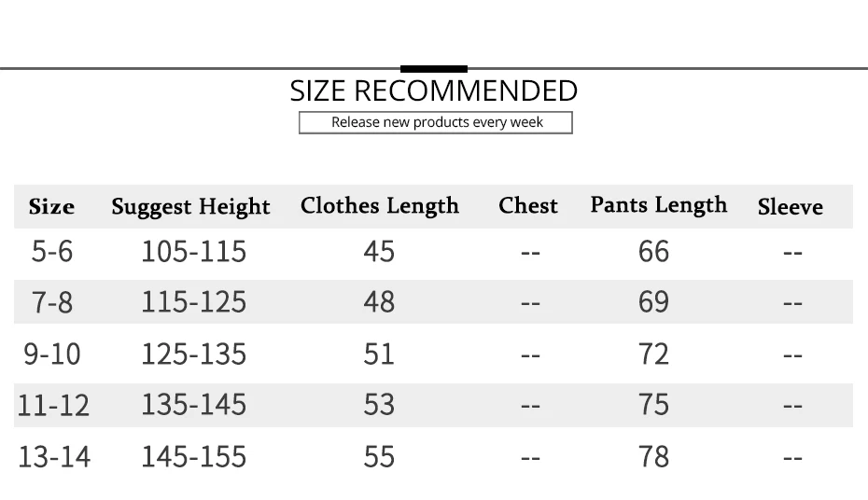Click the 'Release new products every week' box

coord(436,123)
